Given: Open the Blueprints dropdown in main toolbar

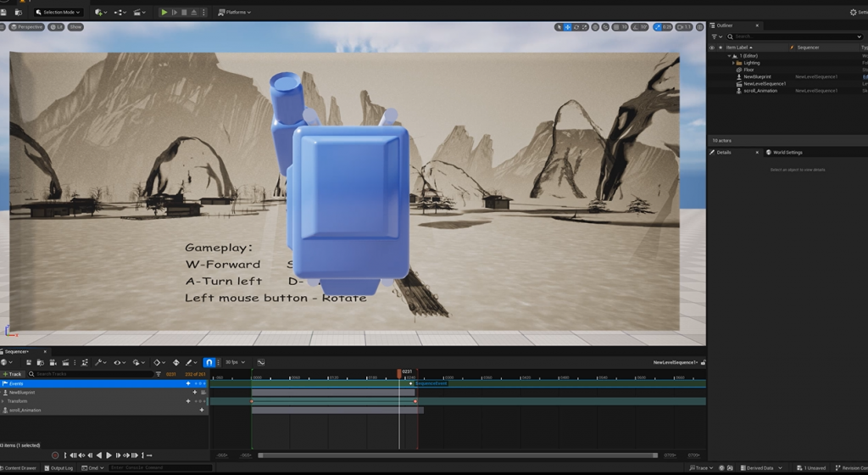Looking at the screenshot, I should [x=120, y=12].
